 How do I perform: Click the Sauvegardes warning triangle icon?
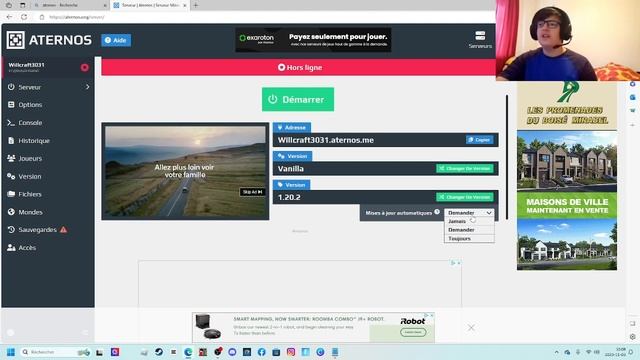point(63,230)
